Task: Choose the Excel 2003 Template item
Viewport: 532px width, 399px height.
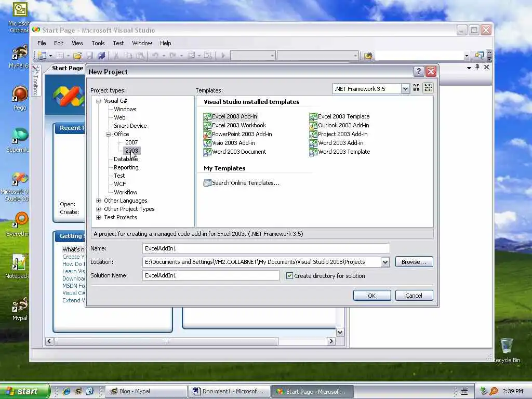Action: pyautogui.click(x=339, y=116)
